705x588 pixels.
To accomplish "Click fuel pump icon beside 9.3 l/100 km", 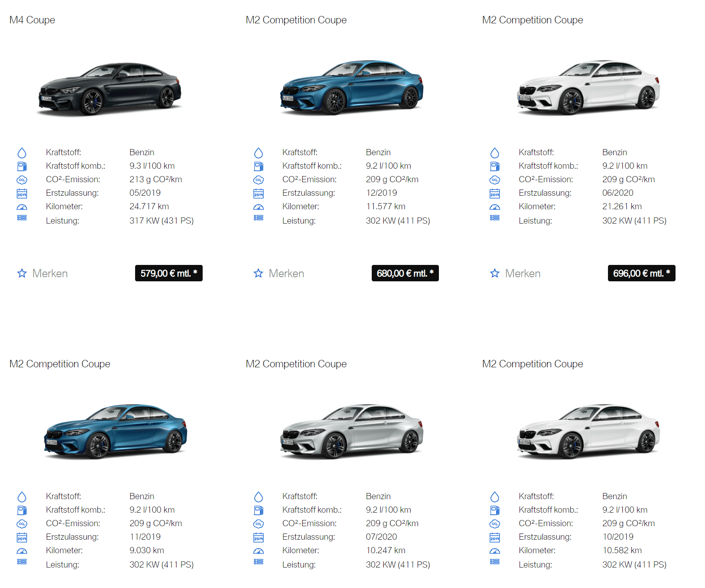I will click(x=22, y=166).
